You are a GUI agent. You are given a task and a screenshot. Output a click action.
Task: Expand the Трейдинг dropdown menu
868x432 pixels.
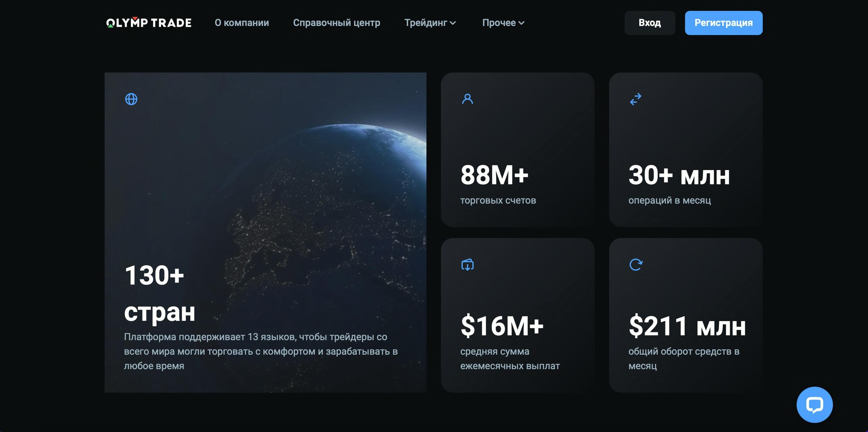click(430, 23)
